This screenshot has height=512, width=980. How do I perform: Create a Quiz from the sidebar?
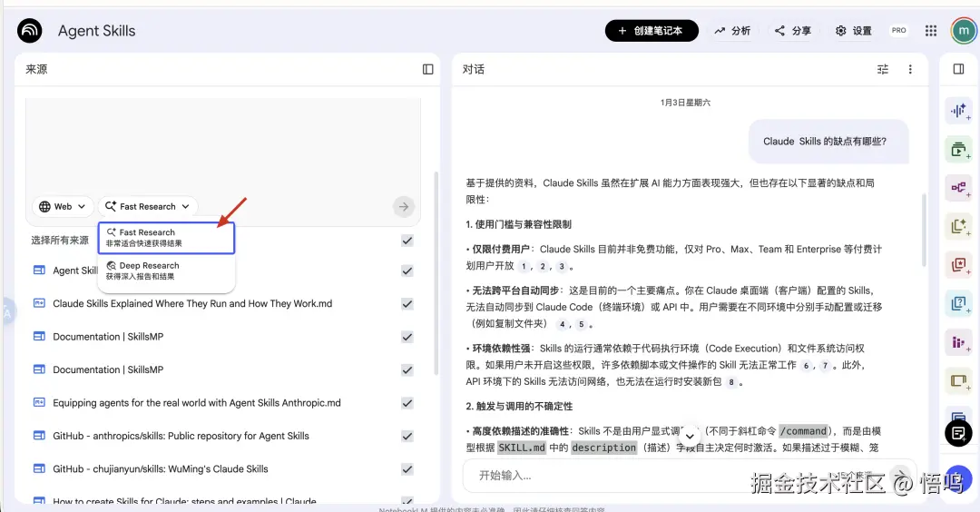pos(959,304)
